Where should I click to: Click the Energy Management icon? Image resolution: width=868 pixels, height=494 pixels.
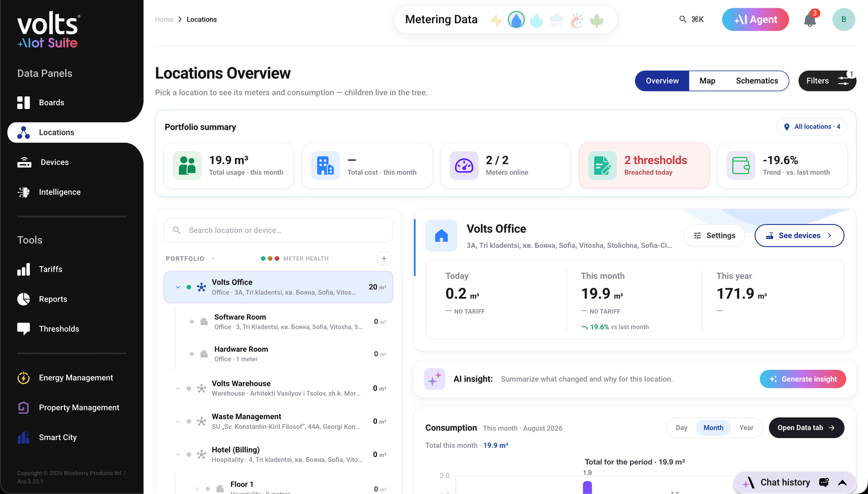click(x=23, y=378)
